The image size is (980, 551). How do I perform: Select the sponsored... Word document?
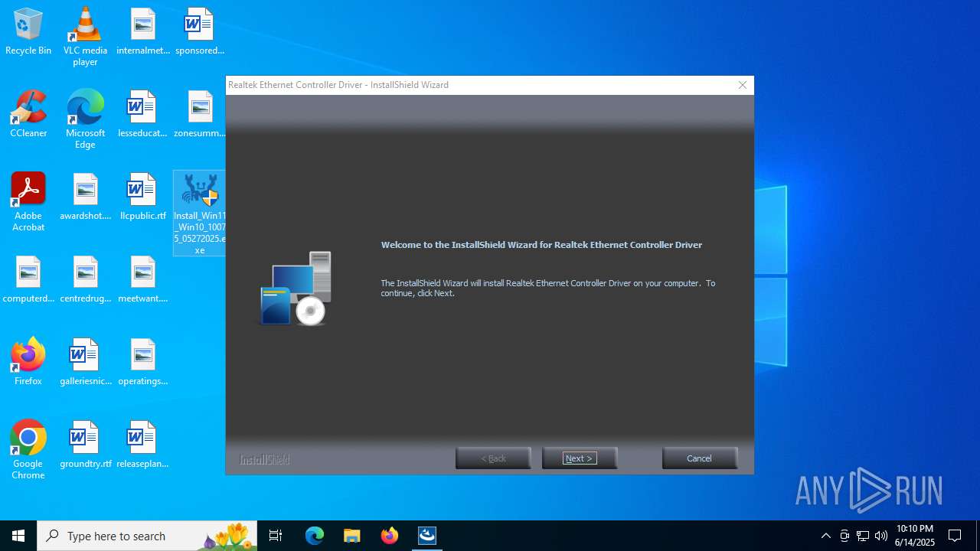click(x=200, y=31)
